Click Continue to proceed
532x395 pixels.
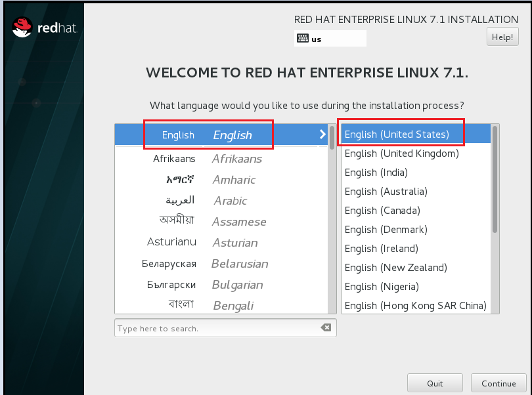[499, 383]
